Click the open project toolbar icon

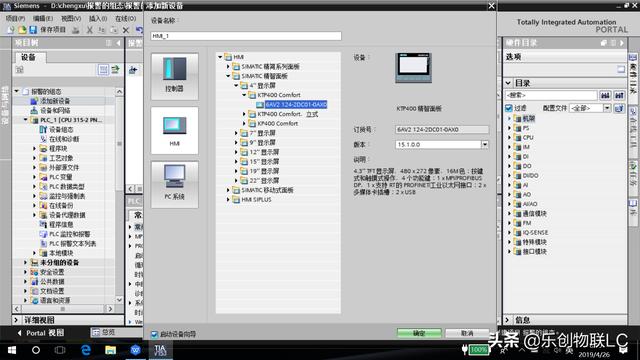click(x=22, y=30)
